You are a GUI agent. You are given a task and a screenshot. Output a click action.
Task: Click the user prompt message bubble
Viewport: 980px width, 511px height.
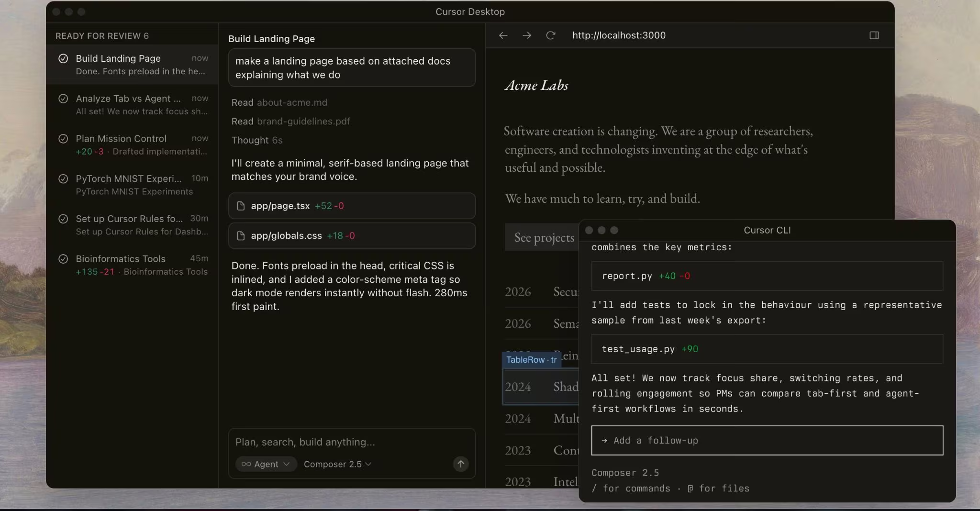(352, 67)
